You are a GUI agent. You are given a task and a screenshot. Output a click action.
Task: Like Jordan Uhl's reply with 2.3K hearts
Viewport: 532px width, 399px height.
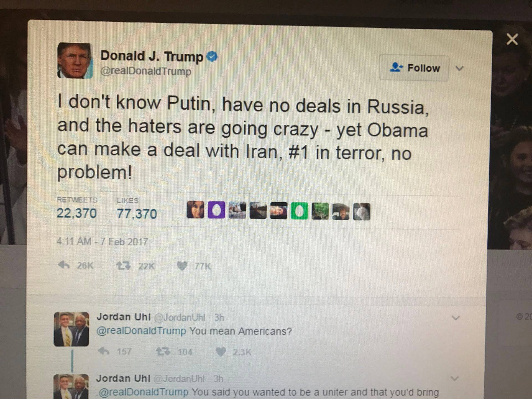221,352
